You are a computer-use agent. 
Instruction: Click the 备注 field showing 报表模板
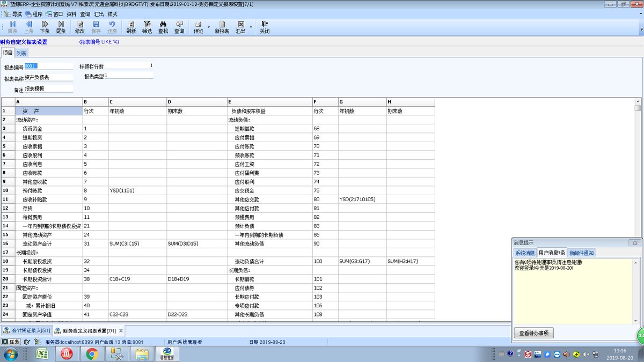point(49,89)
